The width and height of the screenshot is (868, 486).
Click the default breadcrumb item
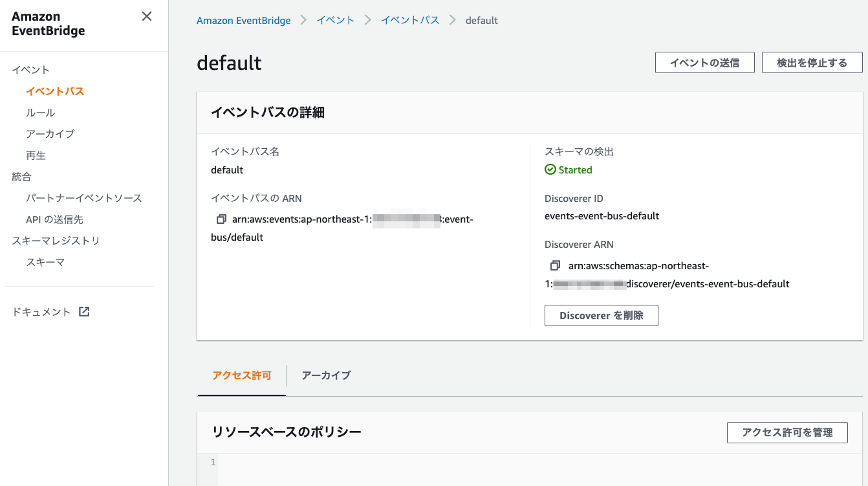pyautogui.click(x=482, y=20)
